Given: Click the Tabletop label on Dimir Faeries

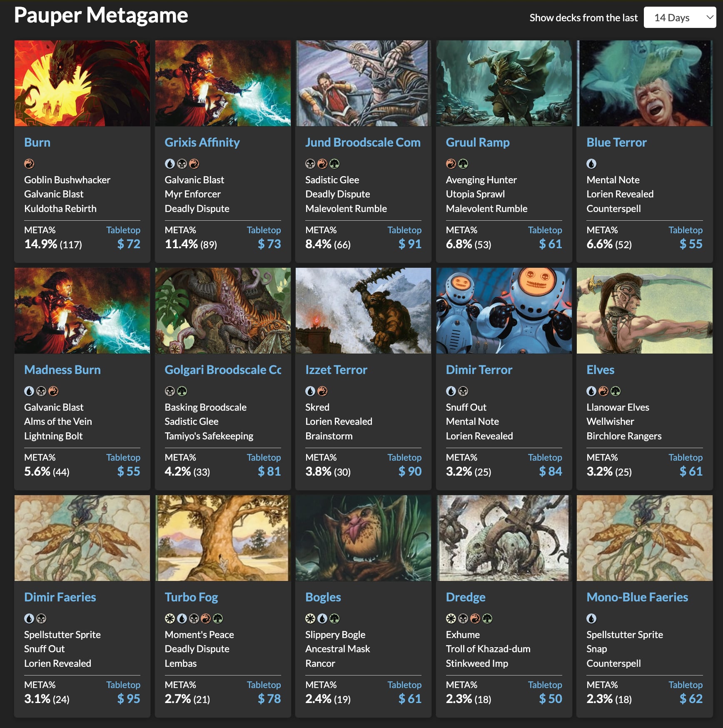Looking at the screenshot, I should [x=123, y=685].
